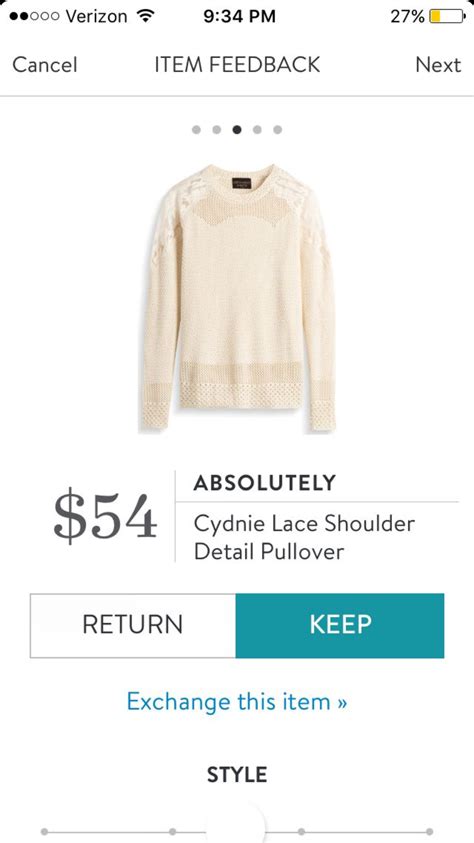Select the fourth page indicator dot
Screen dimensions: 474x843
click(x=257, y=130)
